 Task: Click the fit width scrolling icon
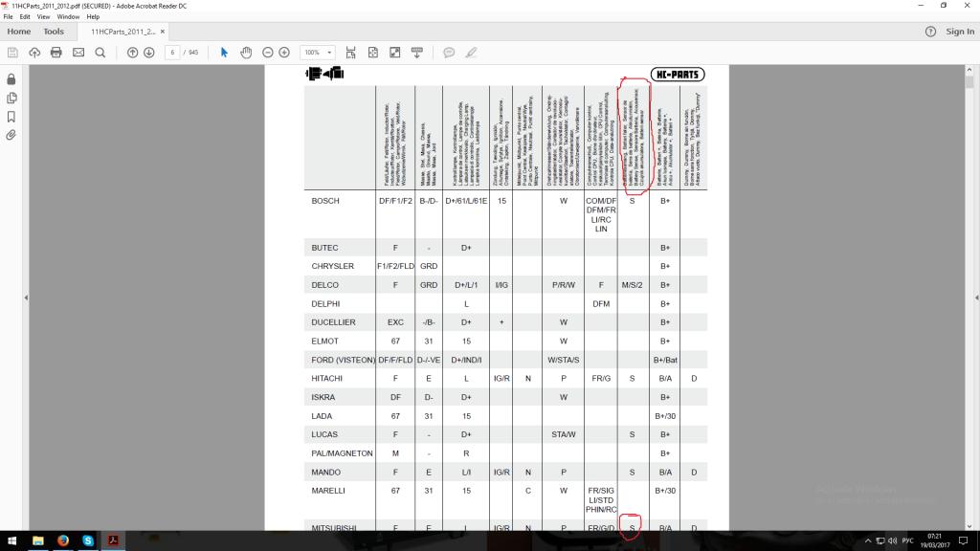point(350,53)
